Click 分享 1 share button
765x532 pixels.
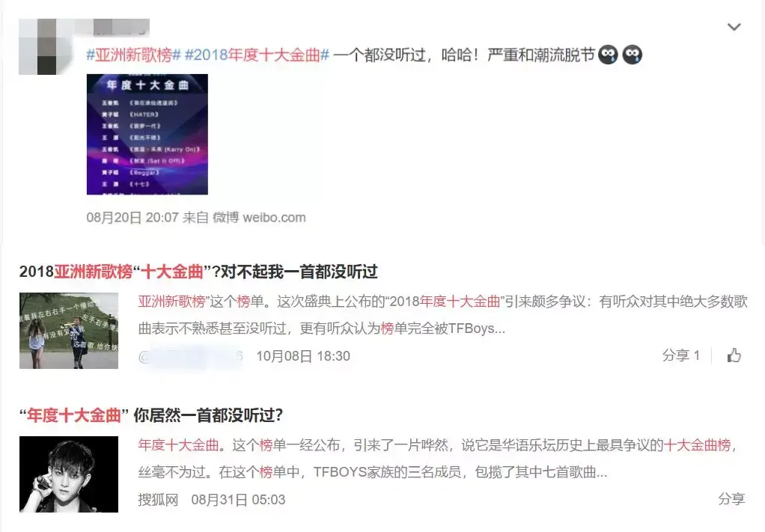681,355
